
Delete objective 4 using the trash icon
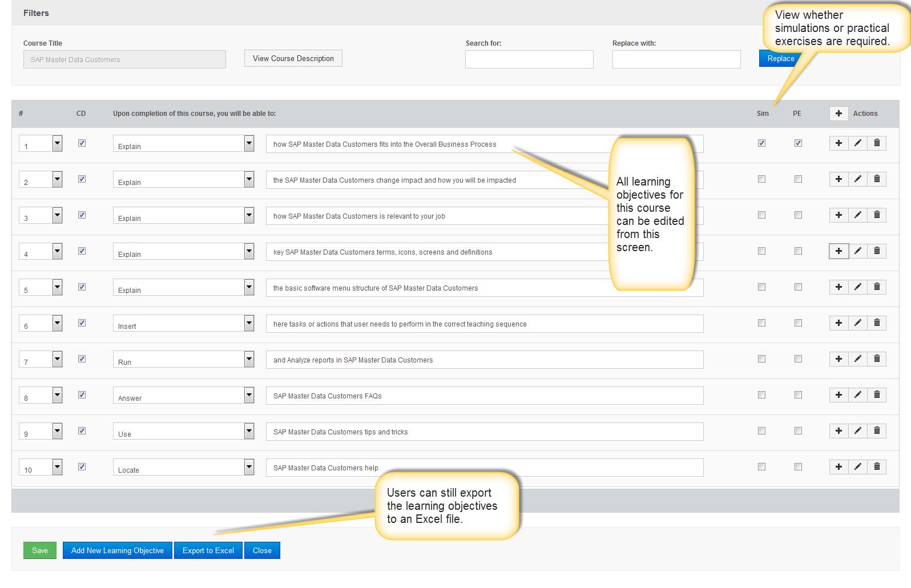[x=877, y=251]
